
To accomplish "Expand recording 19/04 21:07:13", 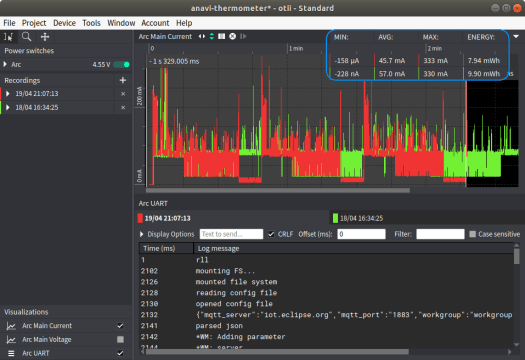I will click(x=7, y=93).
